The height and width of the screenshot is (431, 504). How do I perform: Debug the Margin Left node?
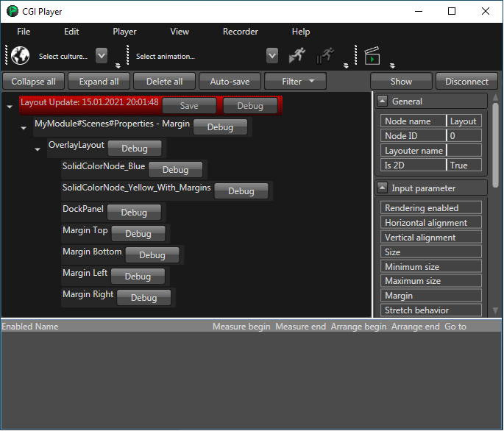point(138,277)
